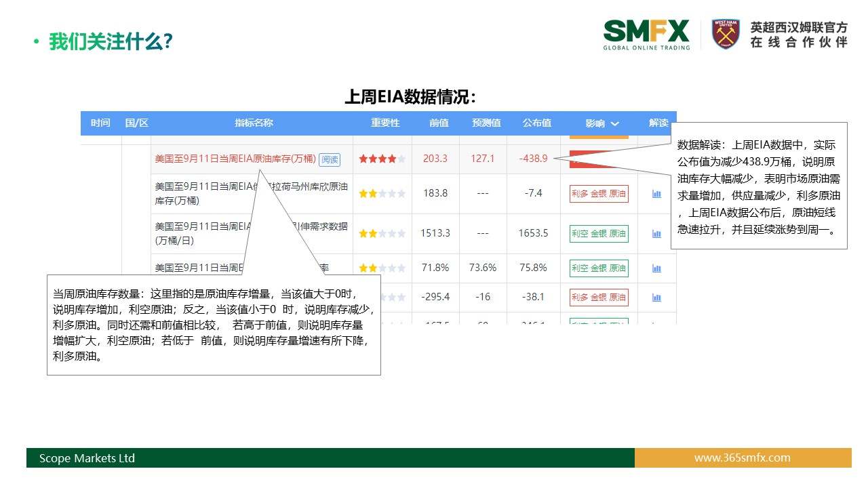The width and height of the screenshot is (868, 488).
Task: Click the 数据解读 callout text box
Action: pos(759,186)
